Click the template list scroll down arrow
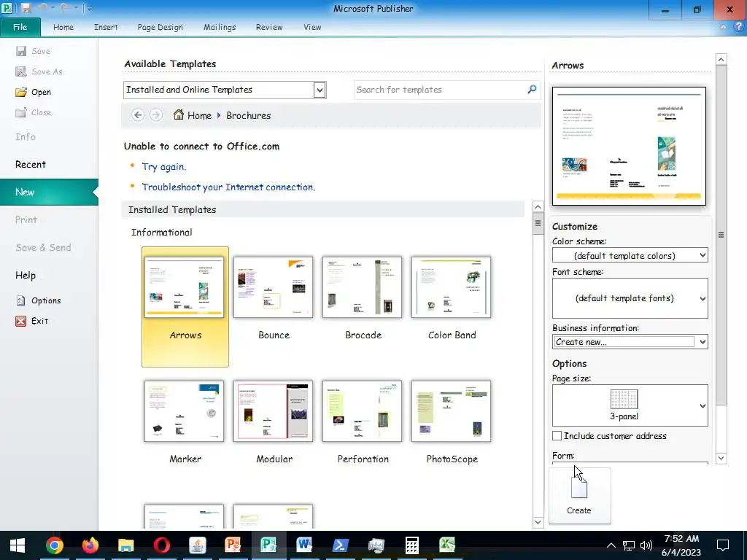 (x=538, y=522)
